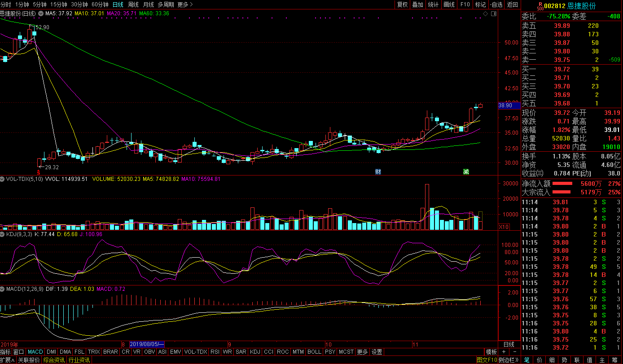This screenshot has height=364, width=623.
Task: Click the 画线 drawing button
Action: pos(449,4)
